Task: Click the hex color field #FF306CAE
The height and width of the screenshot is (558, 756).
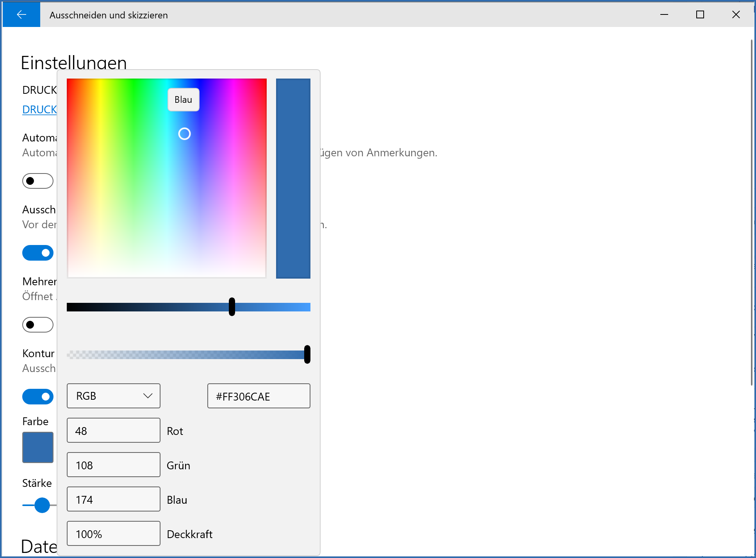Action: 259,396
